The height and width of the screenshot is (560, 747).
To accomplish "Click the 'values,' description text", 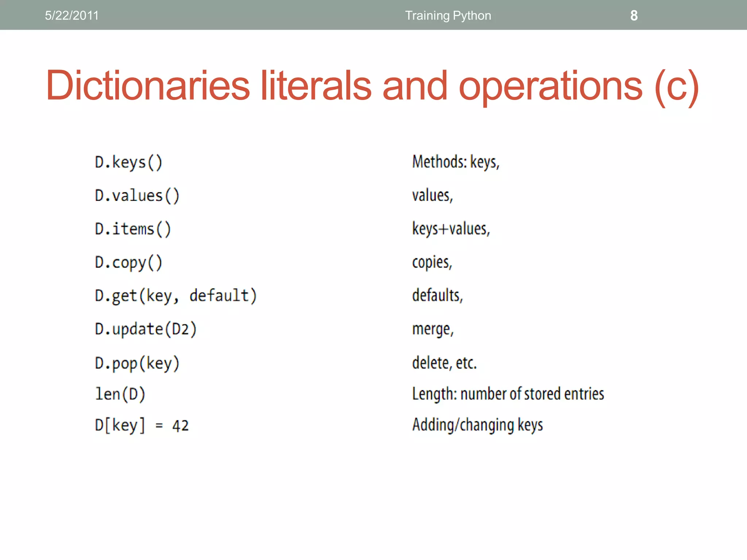I will click(x=433, y=196).
